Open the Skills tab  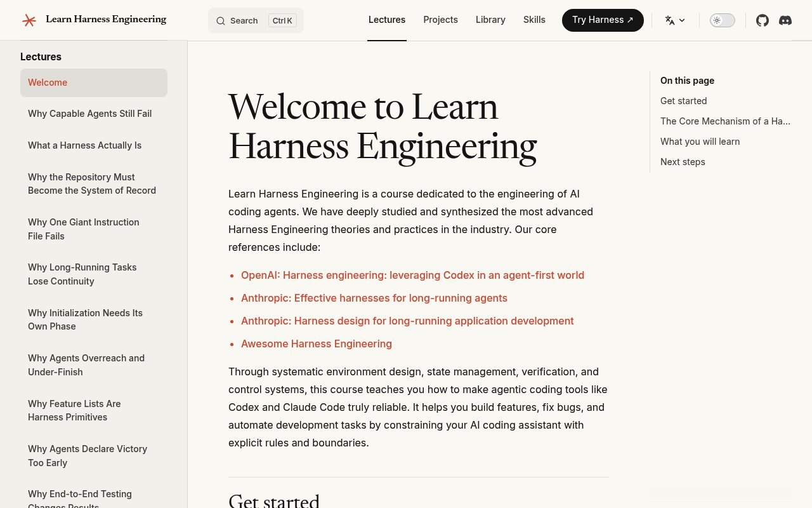[534, 20]
